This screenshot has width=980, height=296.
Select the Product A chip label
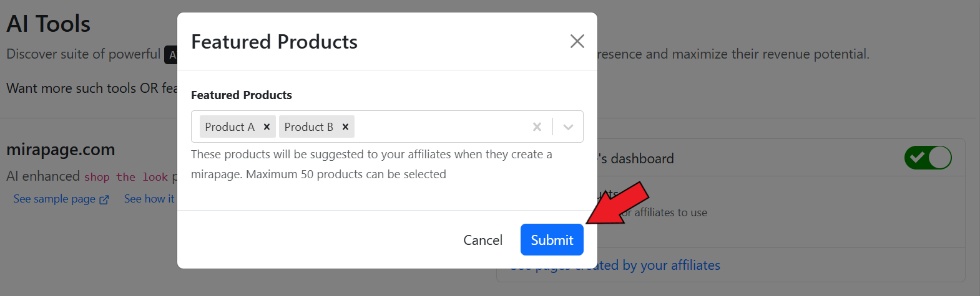click(x=230, y=127)
